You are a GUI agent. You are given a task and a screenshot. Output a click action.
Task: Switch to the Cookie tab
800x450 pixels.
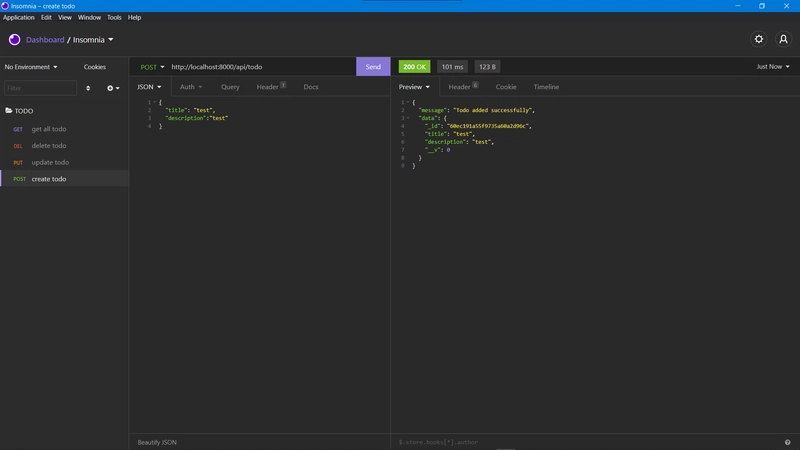[x=506, y=87]
